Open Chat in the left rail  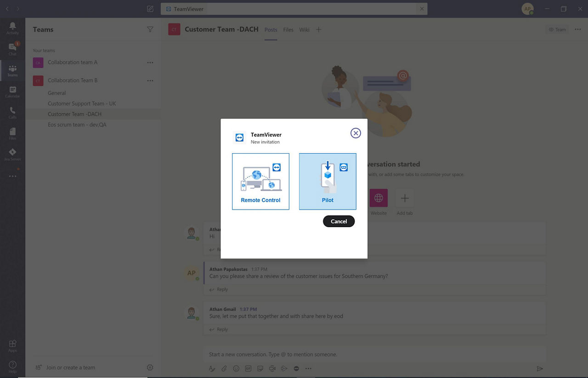pos(12,49)
